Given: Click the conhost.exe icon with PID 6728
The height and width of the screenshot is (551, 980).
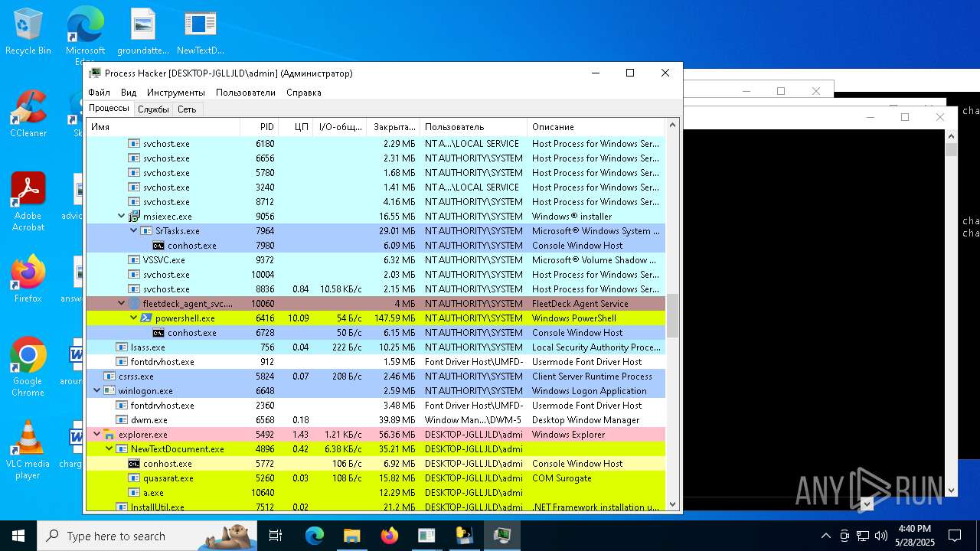Looking at the screenshot, I should point(158,333).
